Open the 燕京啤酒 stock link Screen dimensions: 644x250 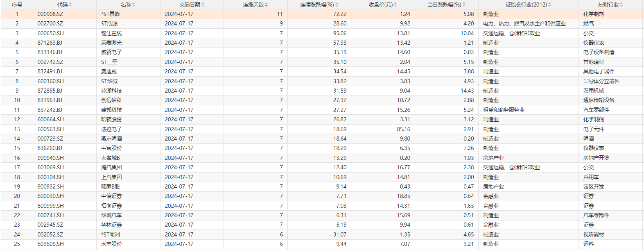pyautogui.click(x=111, y=139)
